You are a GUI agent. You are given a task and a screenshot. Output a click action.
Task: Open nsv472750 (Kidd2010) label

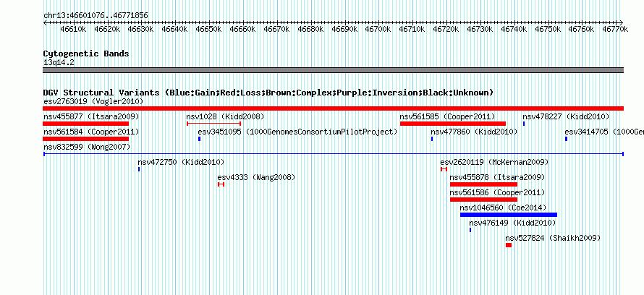181,162
